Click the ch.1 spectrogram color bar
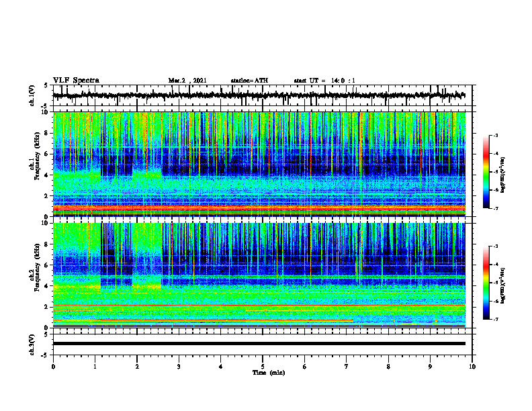The height and width of the screenshot is (411, 532). pyautogui.click(x=486, y=172)
